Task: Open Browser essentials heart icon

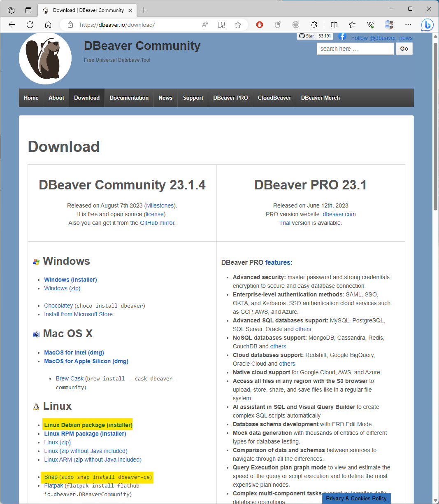Action: [370, 25]
